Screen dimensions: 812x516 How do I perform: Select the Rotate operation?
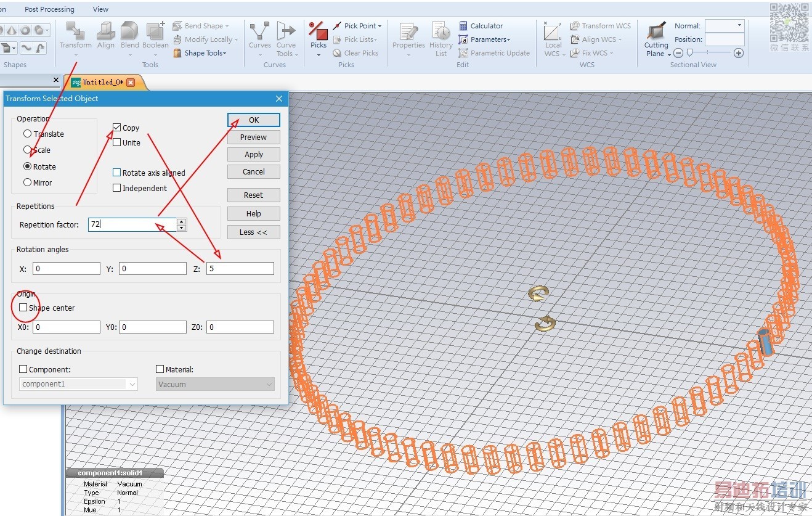(28, 166)
